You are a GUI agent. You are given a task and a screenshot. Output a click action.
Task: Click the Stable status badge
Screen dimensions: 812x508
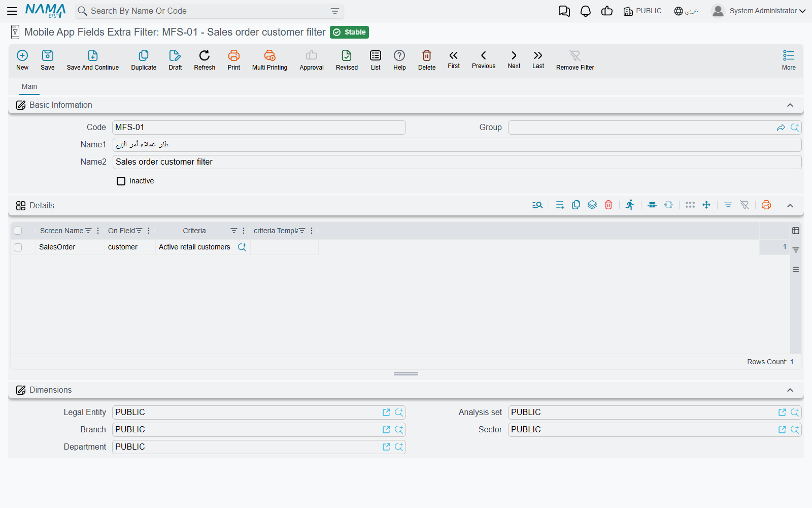(349, 32)
